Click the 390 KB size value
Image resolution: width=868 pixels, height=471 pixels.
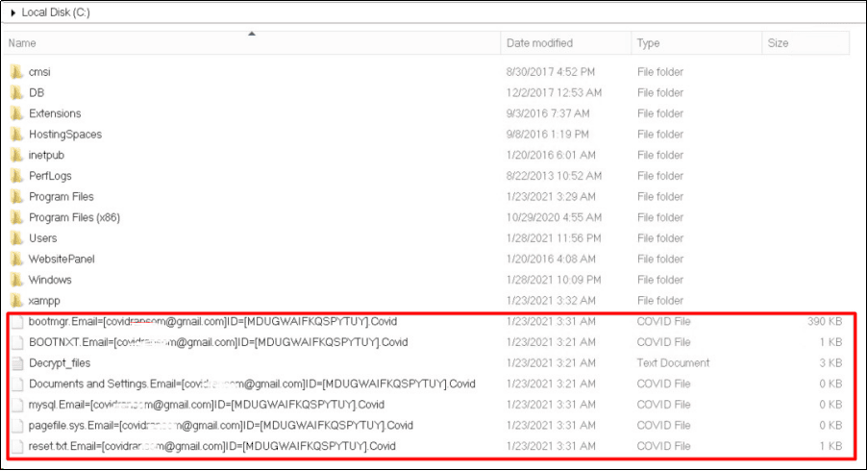coord(825,322)
